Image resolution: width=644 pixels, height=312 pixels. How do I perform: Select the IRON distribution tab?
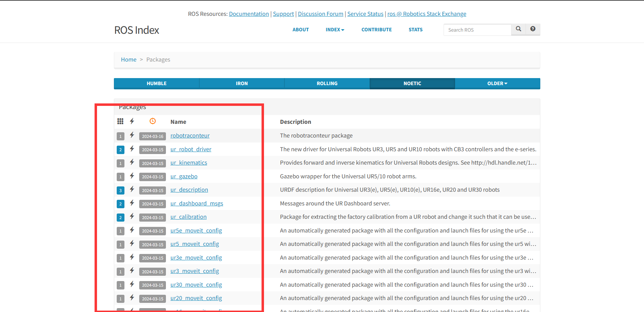click(242, 83)
